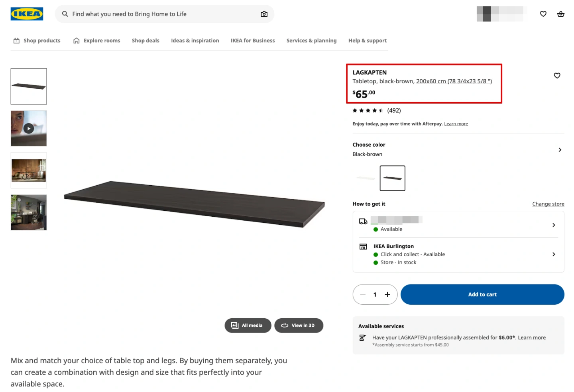Screen dimensions: 574x392
Task: Click the search magnifier icon
Action: coord(65,14)
